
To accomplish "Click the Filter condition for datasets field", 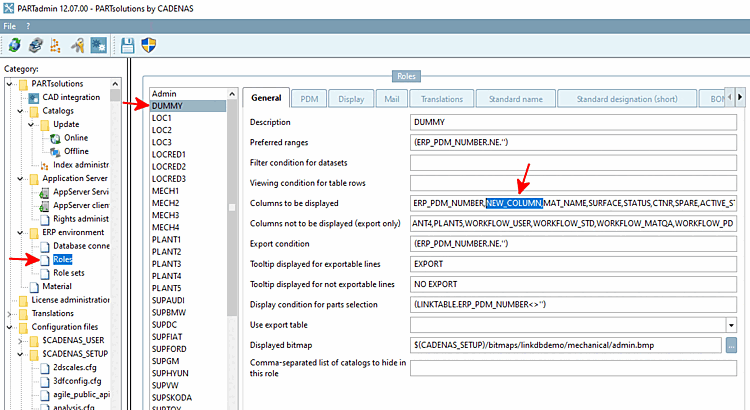I will [x=573, y=163].
